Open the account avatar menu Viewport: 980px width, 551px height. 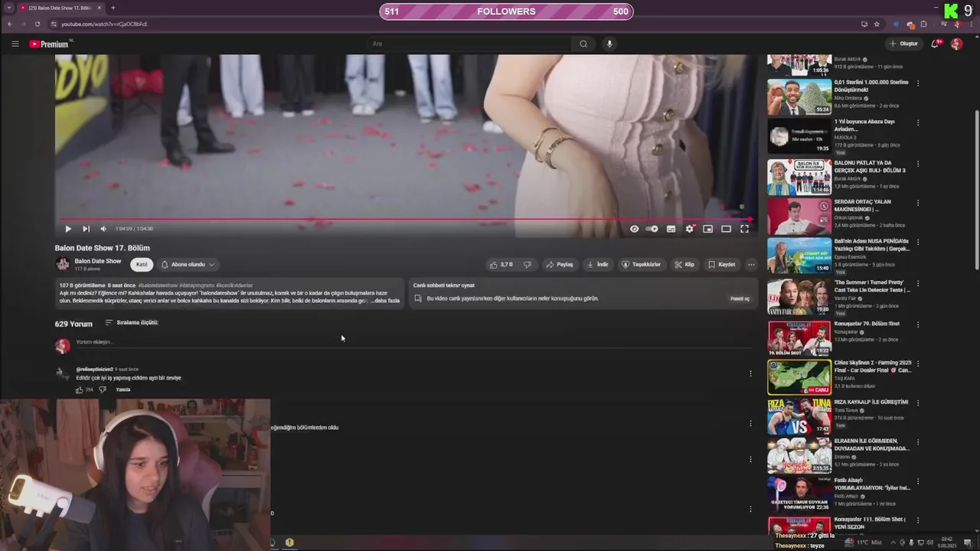[956, 44]
